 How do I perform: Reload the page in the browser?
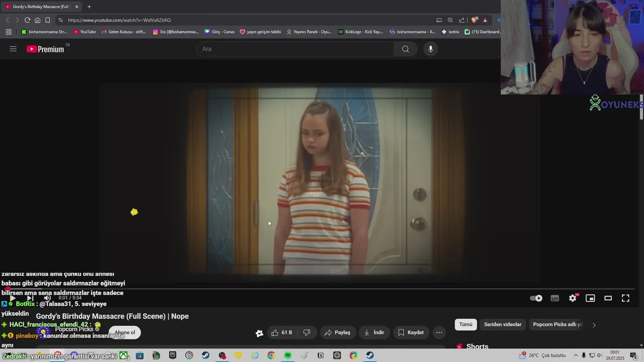pos(27,20)
